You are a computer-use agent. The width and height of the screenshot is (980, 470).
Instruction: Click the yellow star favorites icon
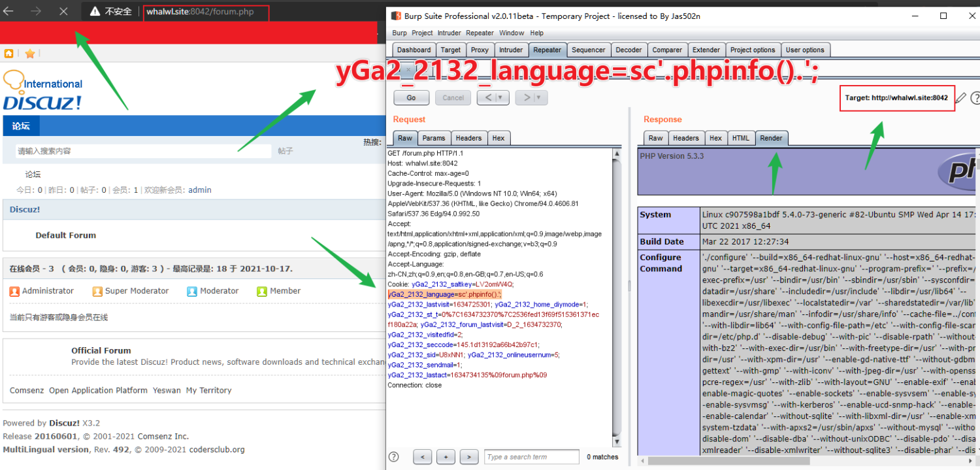pos(29,54)
